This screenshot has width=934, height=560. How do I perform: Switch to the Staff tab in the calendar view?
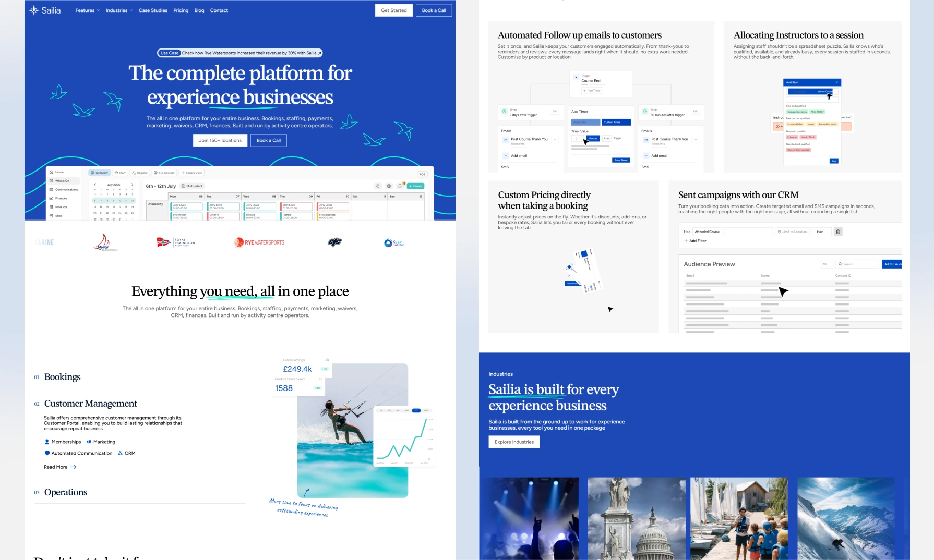(x=120, y=173)
